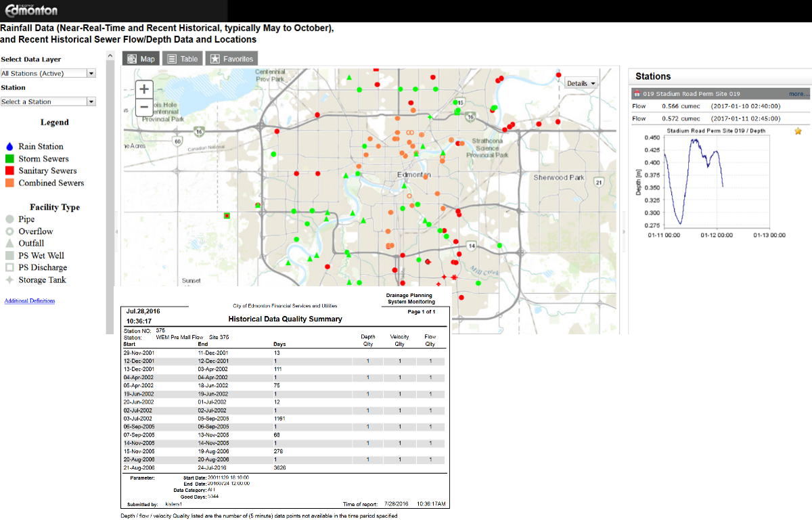Viewport: 812px width, 521px height.
Task: Click the Outfall triangle legend icon
Action: 9,244
